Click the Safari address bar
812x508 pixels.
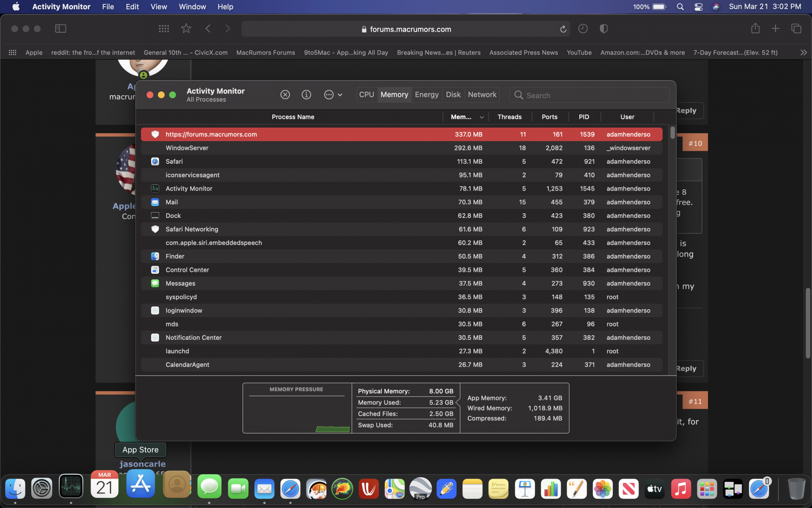pyautogui.click(x=406, y=29)
